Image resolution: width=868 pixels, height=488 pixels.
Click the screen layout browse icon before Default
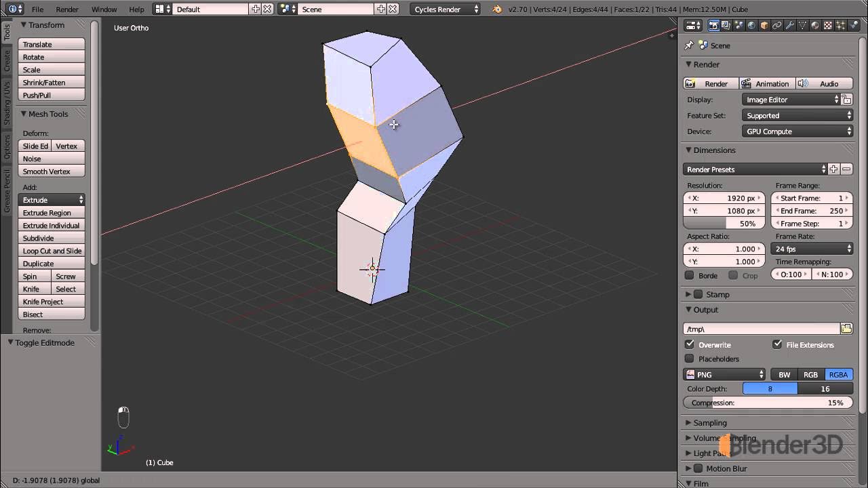coord(161,9)
